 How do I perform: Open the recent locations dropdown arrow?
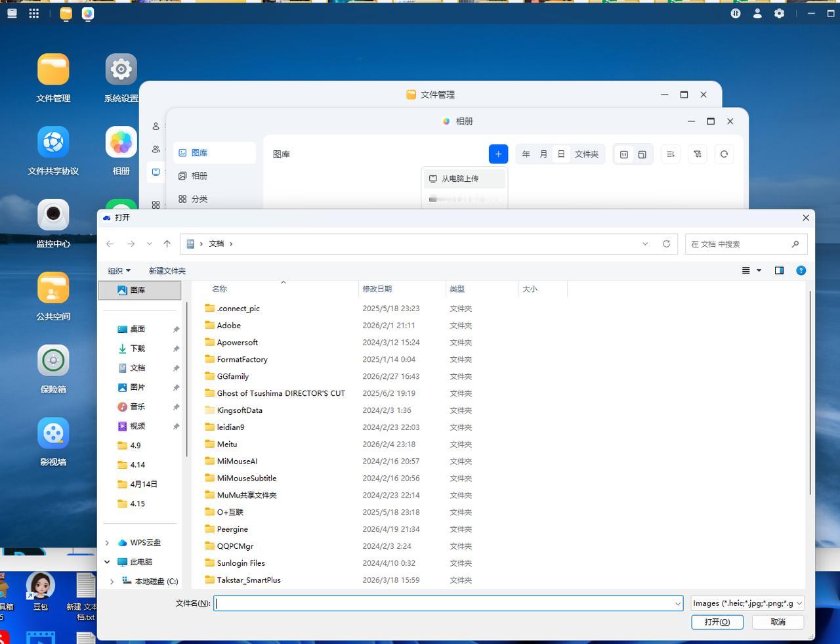tap(149, 244)
